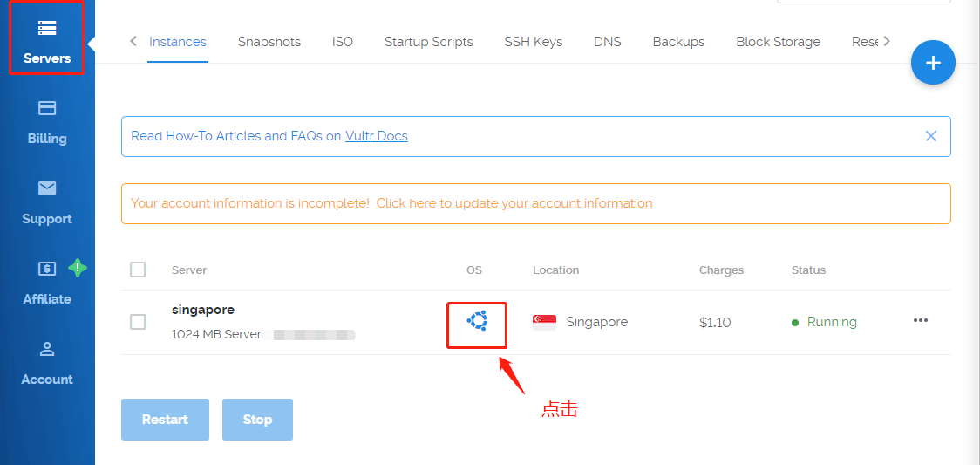Toggle the select-all servers checkbox
The width and height of the screenshot is (980, 465).
tap(138, 270)
